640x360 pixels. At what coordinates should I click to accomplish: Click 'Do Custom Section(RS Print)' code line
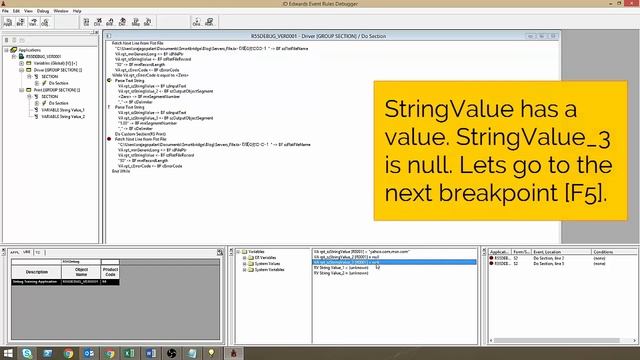coord(140,134)
